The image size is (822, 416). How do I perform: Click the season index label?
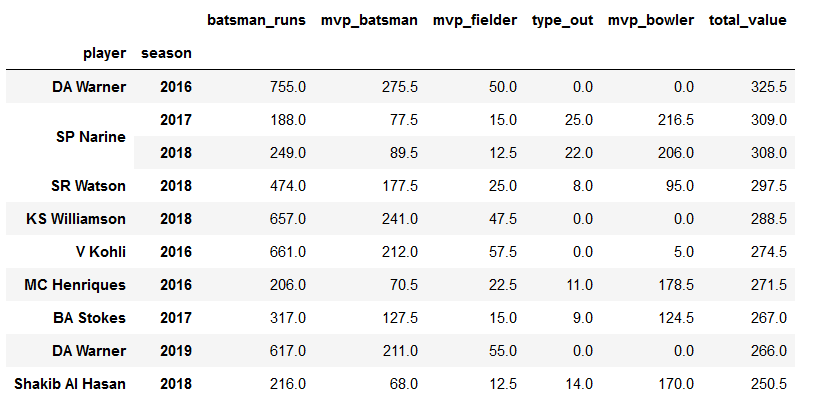click(166, 53)
